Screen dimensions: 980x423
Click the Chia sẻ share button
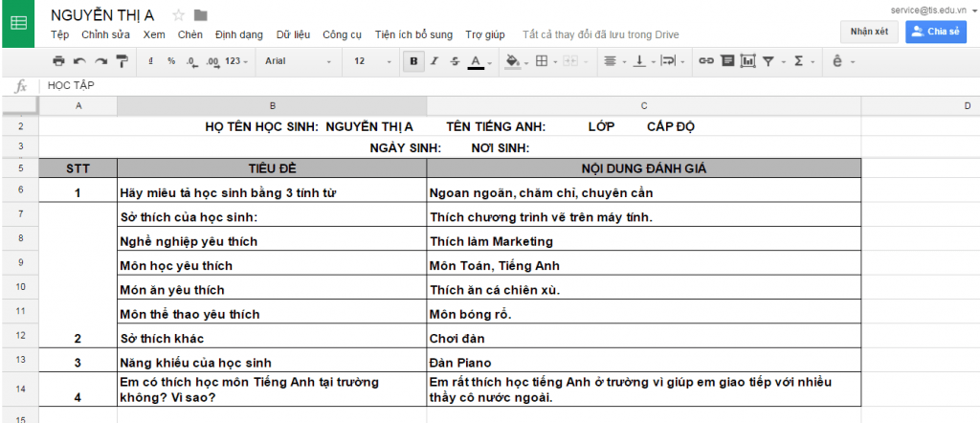934,31
